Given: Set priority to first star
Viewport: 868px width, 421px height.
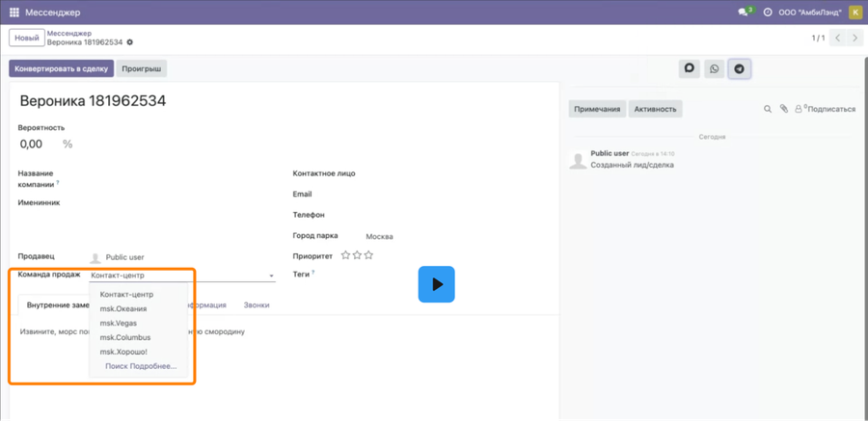Looking at the screenshot, I should (345, 255).
